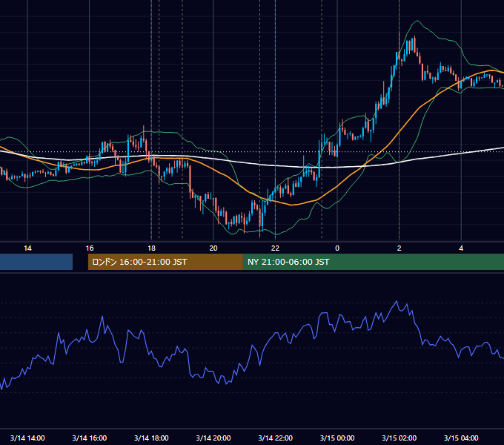Click the 3/15 00:00 time label
The image size is (504, 445).
pyautogui.click(x=337, y=438)
